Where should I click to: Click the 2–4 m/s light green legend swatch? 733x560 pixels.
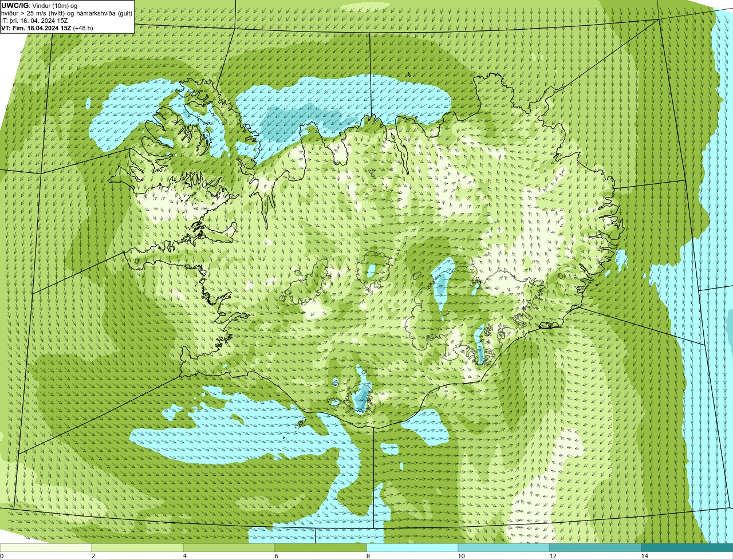tap(137, 547)
